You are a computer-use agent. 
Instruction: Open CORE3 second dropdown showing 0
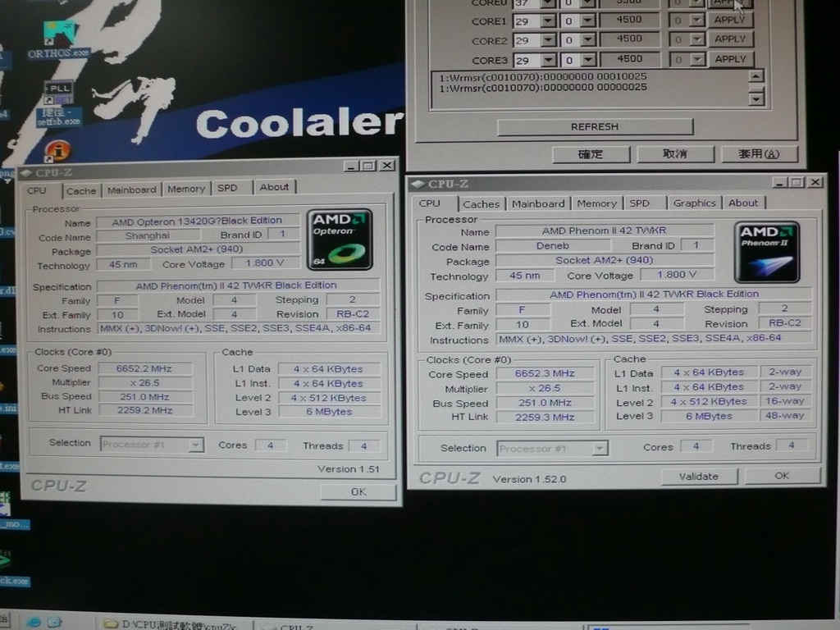[x=588, y=60]
